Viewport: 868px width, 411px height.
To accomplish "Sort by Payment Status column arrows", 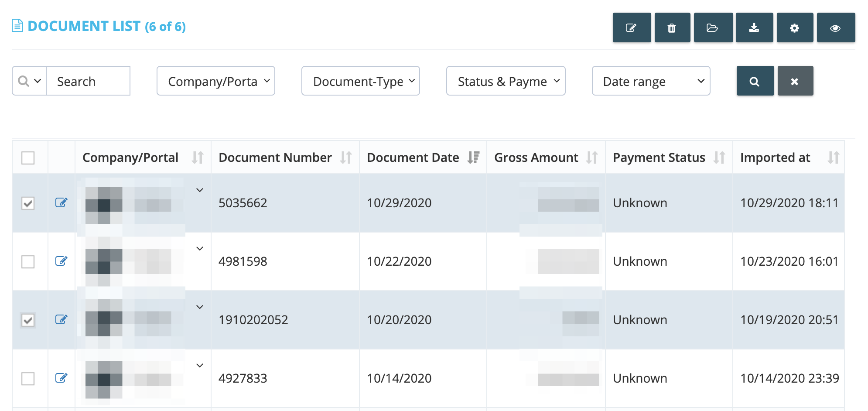I will click(x=719, y=157).
